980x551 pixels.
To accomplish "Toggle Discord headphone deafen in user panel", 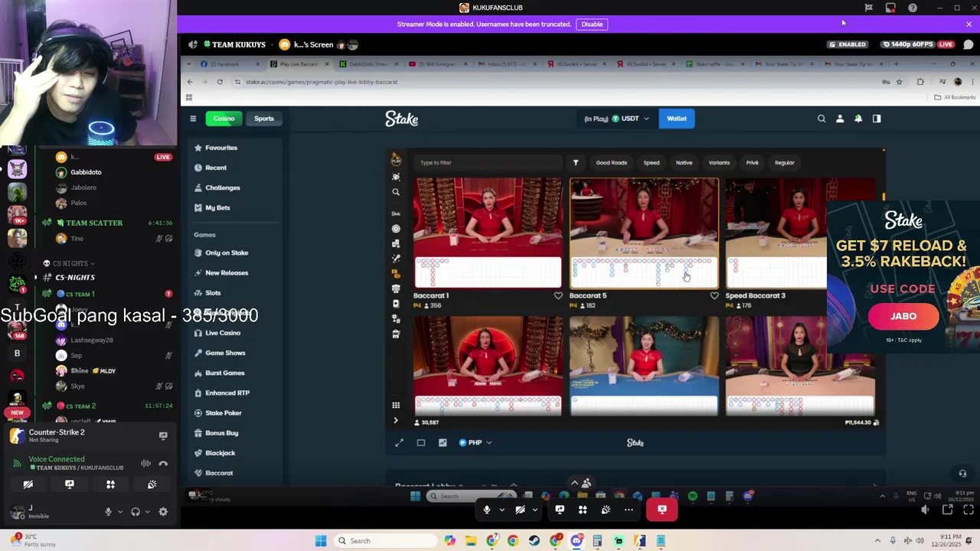I will 136,512.
